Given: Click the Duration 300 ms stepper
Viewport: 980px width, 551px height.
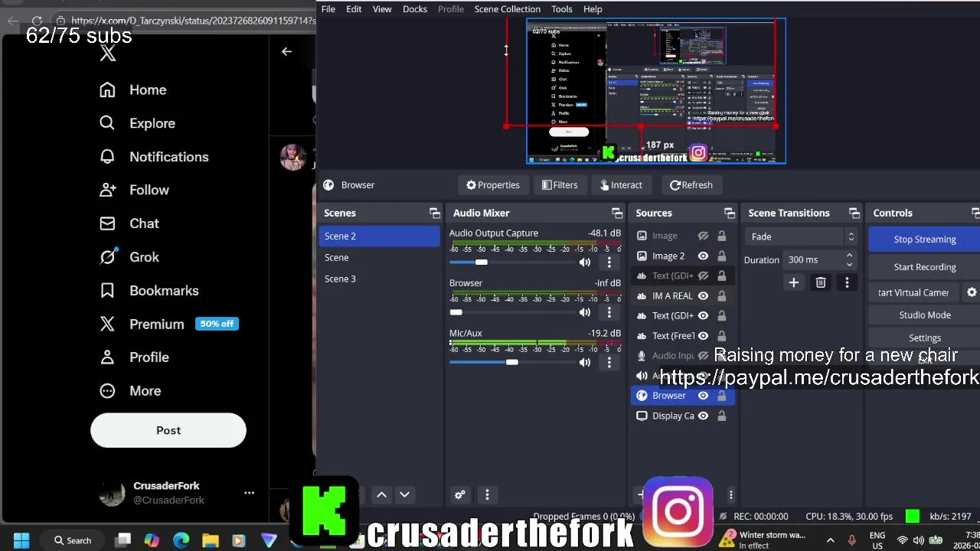Looking at the screenshot, I should click(849, 260).
